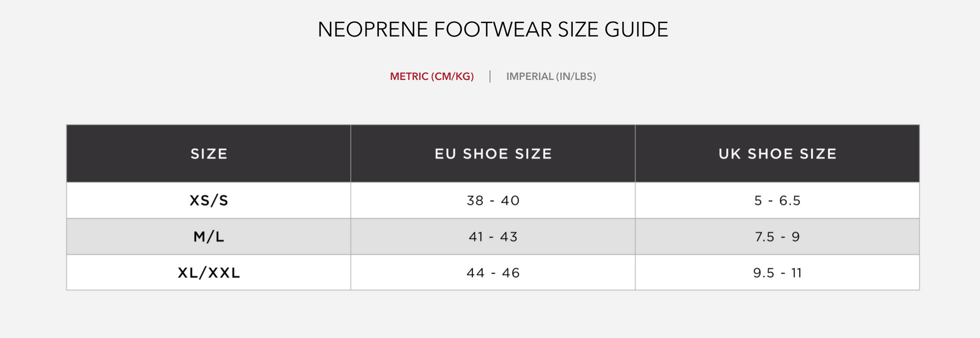Click the number 41 in M/L row

476,237
